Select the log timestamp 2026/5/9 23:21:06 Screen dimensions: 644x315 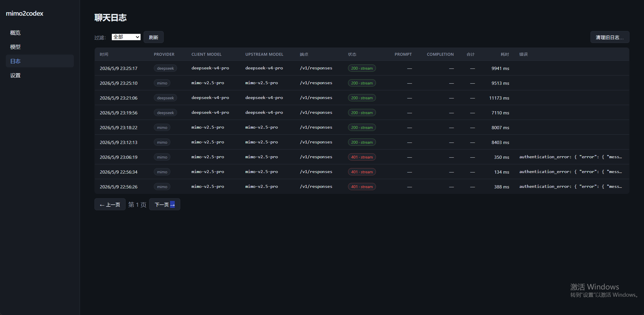point(119,98)
